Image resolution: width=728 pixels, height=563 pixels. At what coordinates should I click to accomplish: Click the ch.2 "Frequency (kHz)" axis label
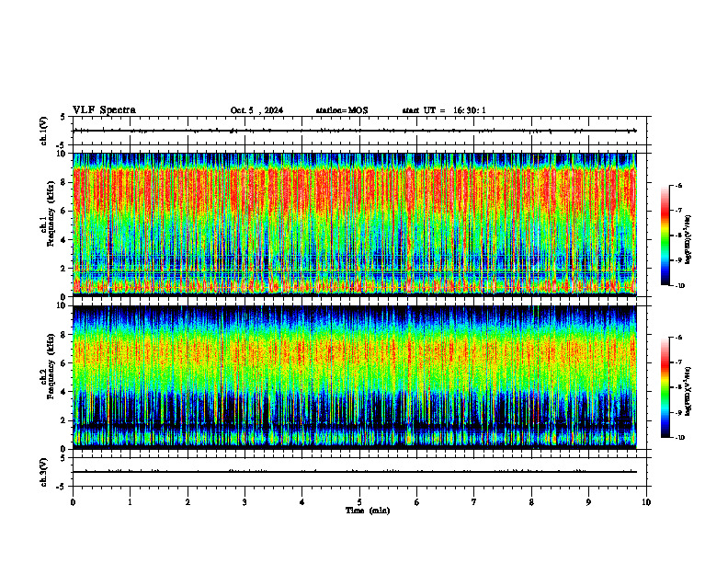tap(51, 367)
